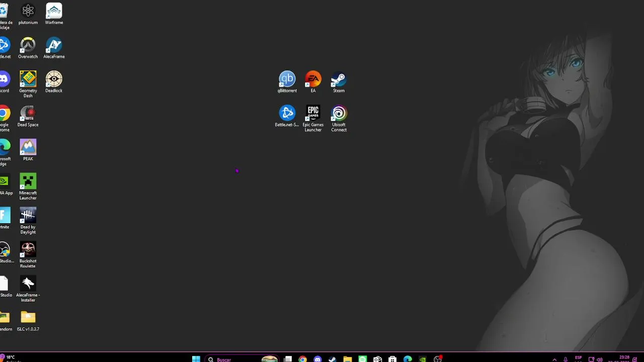
Task: Click the EA app icon
Action: tap(313, 82)
